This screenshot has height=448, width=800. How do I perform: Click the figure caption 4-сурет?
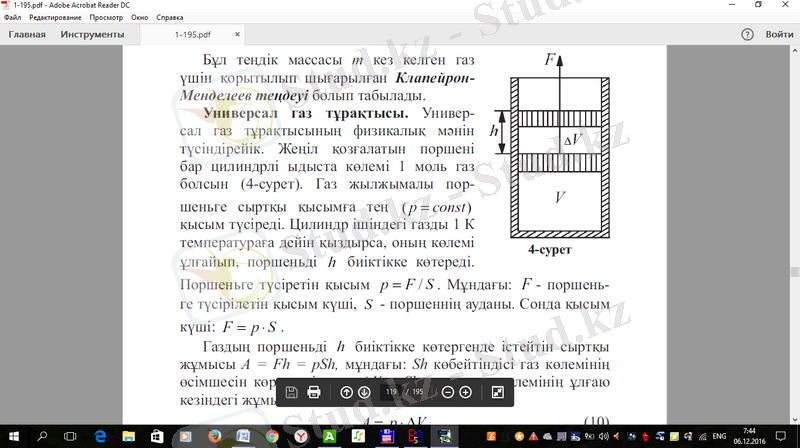(x=549, y=250)
